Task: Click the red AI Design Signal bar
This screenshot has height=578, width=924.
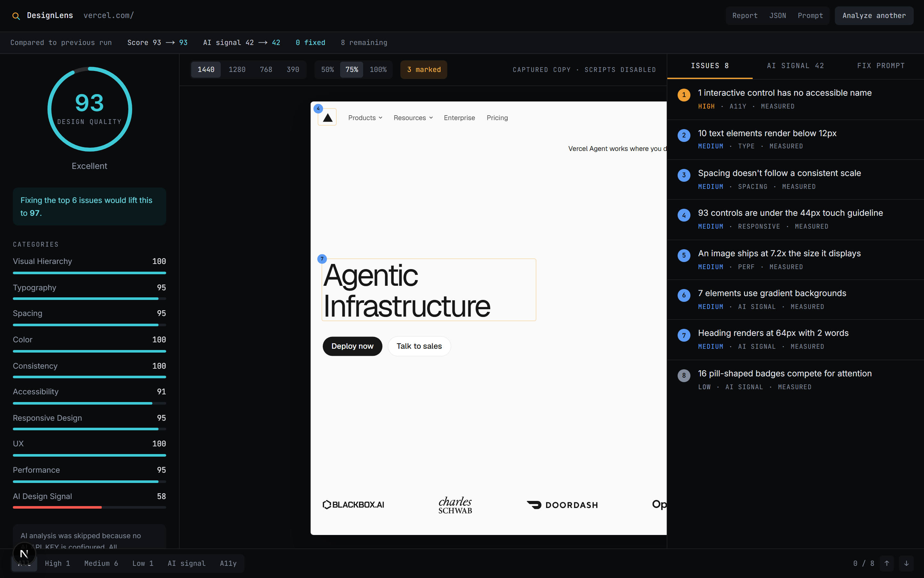Action: [x=57, y=507]
